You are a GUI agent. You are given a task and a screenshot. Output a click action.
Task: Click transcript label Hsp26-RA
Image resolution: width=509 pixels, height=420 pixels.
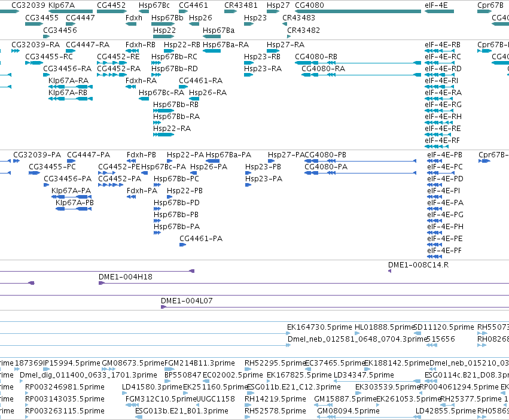click(x=208, y=93)
